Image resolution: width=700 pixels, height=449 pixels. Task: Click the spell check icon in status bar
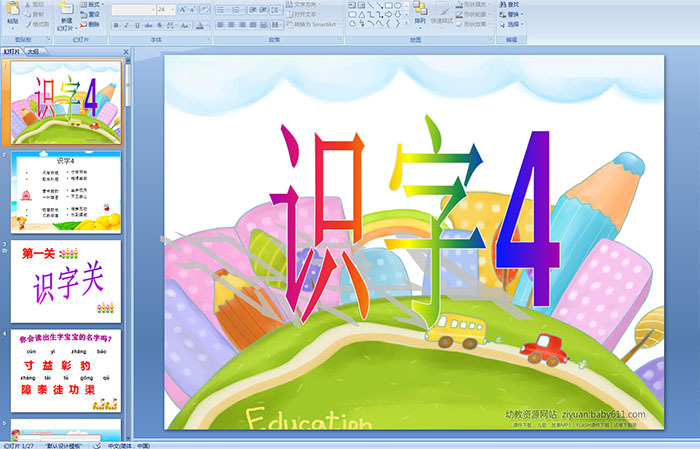[x=96, y=445]
